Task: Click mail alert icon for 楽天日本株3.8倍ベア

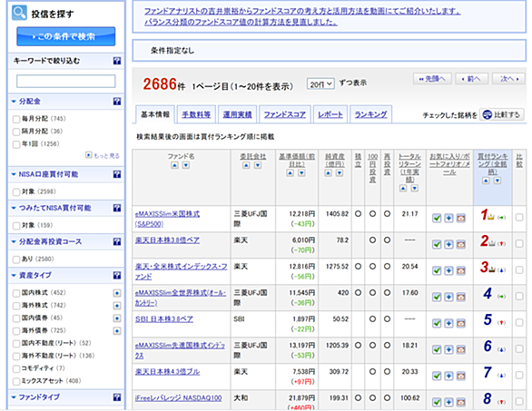Action: 461,244
